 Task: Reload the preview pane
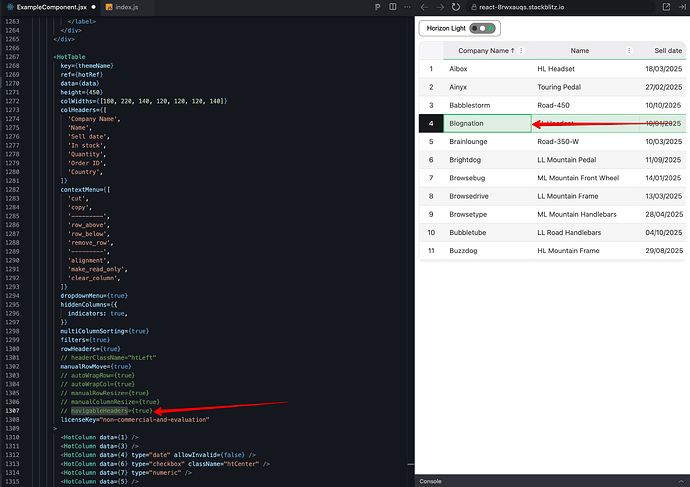456,7
